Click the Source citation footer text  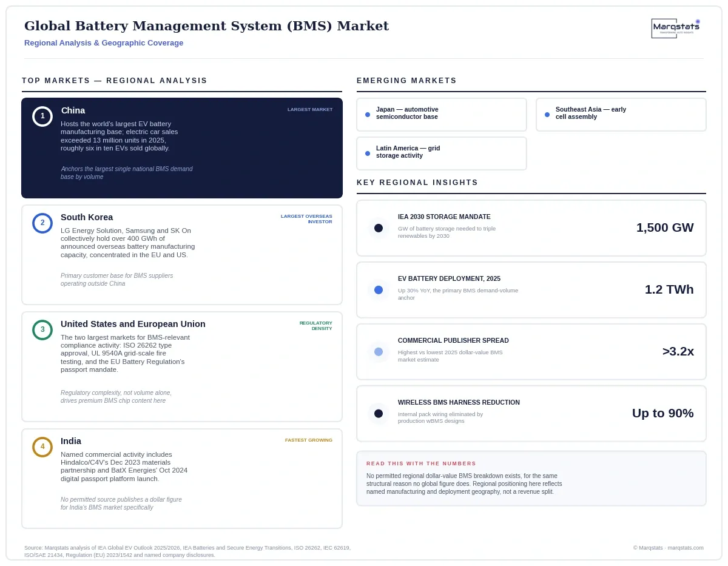pyautogui.click(x=187, y=551)
